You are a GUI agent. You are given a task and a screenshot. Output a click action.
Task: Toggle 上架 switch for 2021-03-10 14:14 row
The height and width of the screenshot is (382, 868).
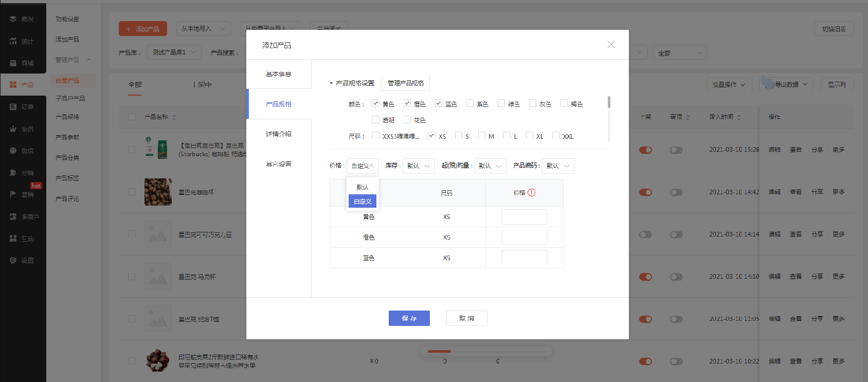pyautogui.click(x=645, y=234)
